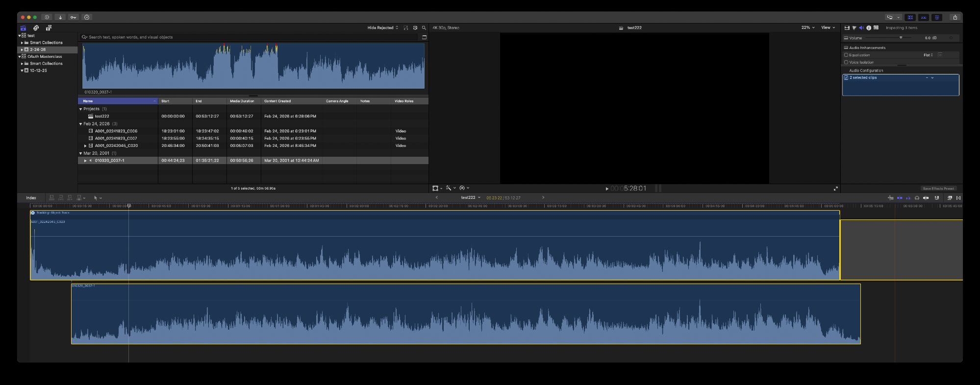Screen dimensions: 980x385
Task: Open the viewer View menu
Action: click(x=828, y=28)
